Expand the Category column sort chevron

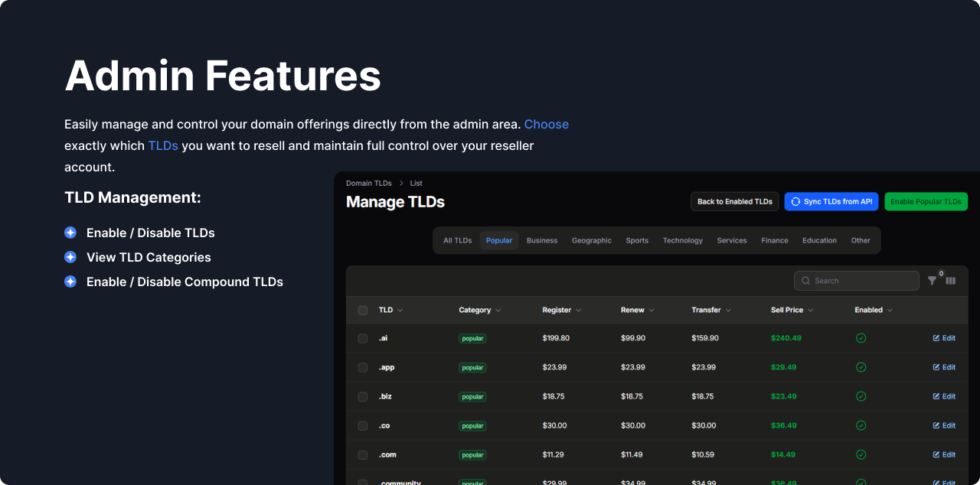[x=498, y=311]
